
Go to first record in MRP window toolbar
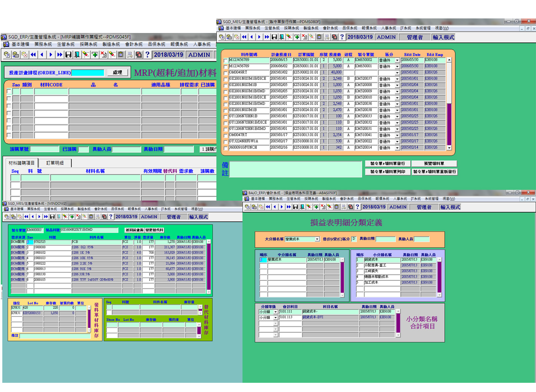(33, 55)
